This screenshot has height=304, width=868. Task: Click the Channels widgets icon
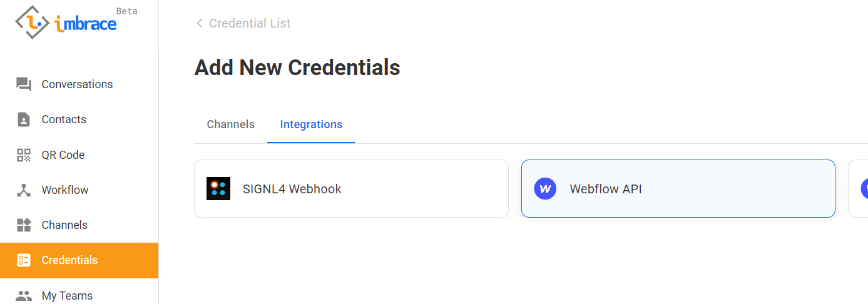pyautogui.click(x=24, y=225)
